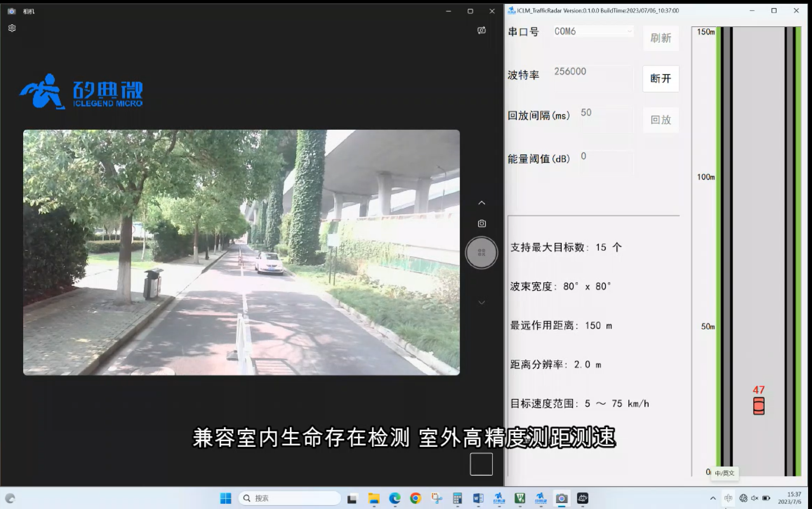Focus the 波特率 256000 input field

(x=593, y=78)
